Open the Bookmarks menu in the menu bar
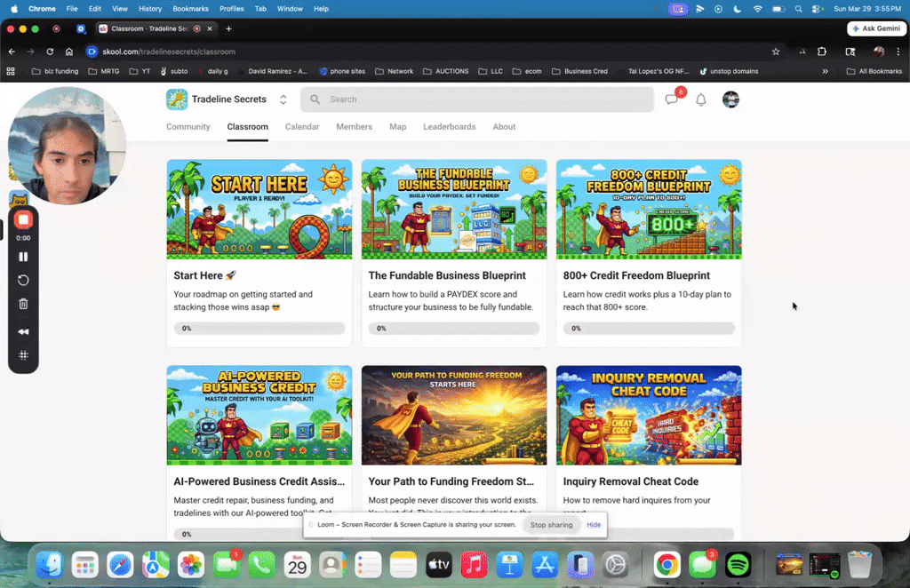 coord(190,9)
